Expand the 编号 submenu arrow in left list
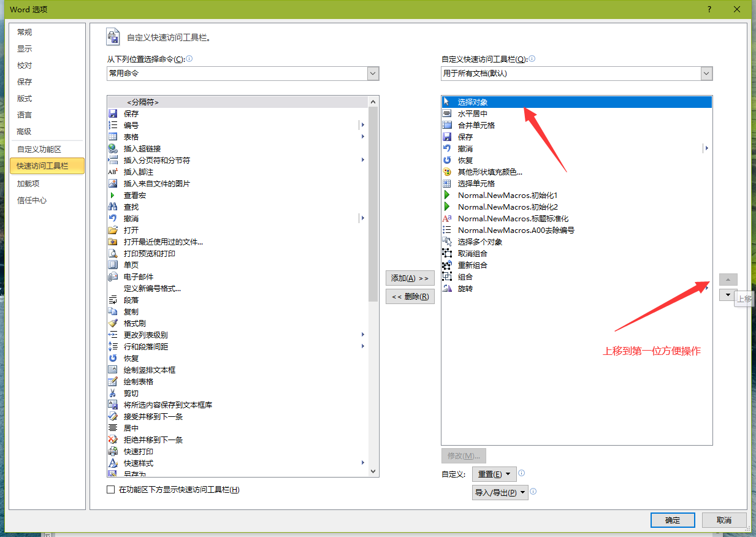This screenshot has width=756, height=537. click(x=363, y=125)
